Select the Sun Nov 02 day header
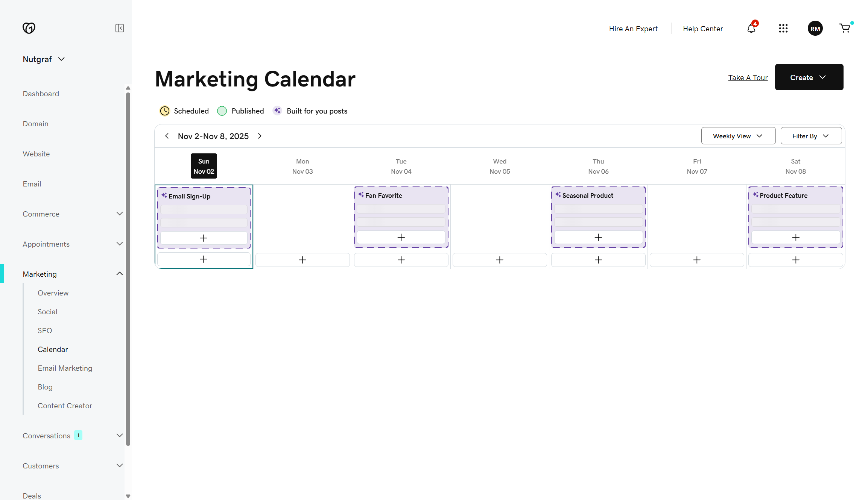The height and width of the screenshot is (500, 868). 204,166
